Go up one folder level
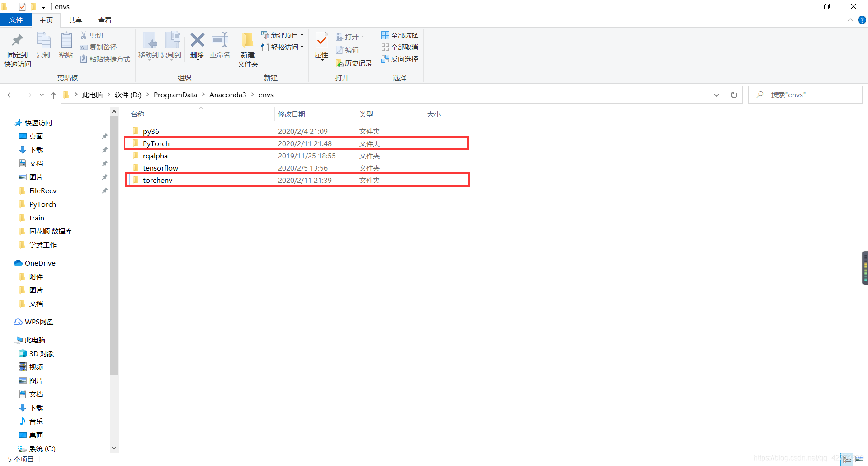The height and width of the screenshot is (466, 868). pos(53,95)
